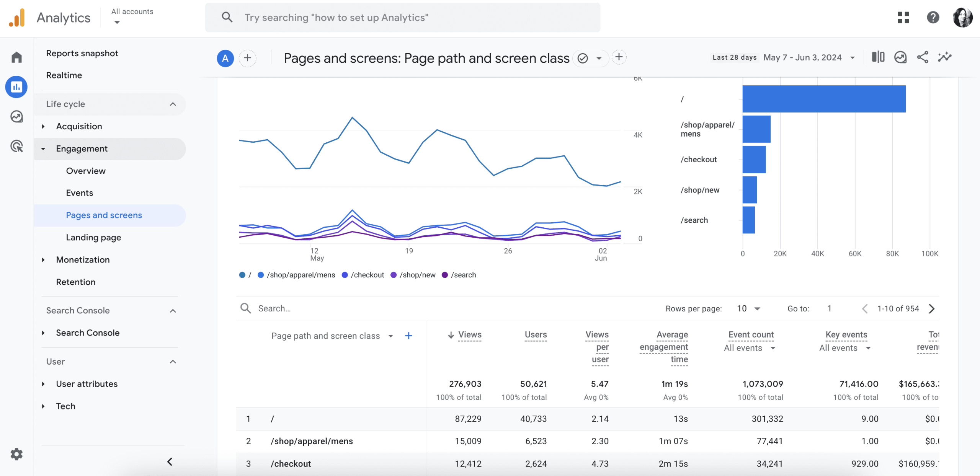Screen dimensions: 980x476
Task: Open the Landing page report
Action: tap(93, 238)
